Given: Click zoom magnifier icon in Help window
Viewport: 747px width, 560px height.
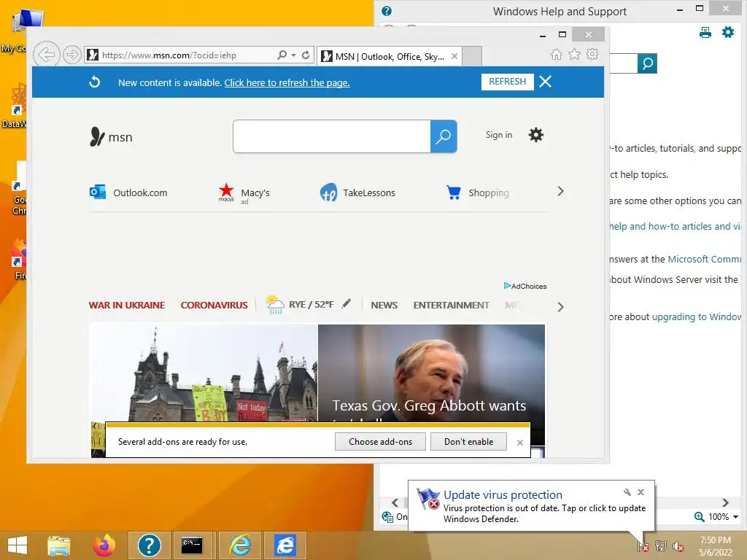Looking at the screenshot, I should 700,517.
